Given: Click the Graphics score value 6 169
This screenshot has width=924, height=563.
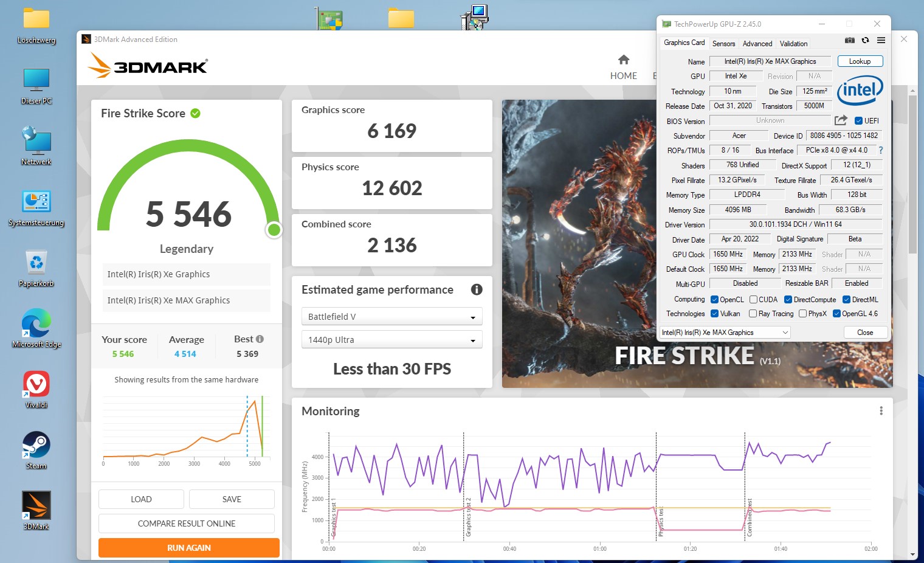Looking at the screenshot, I should [392, 131].
